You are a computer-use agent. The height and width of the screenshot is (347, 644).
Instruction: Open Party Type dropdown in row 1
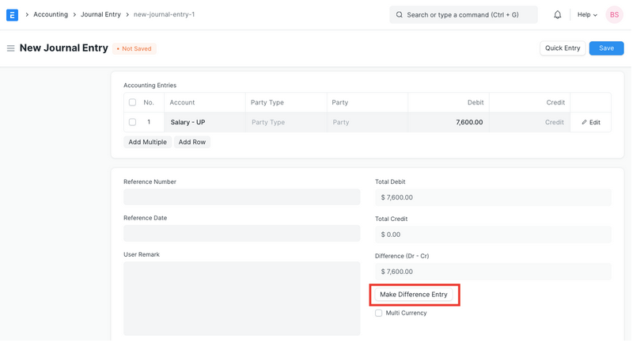[285, 123]
